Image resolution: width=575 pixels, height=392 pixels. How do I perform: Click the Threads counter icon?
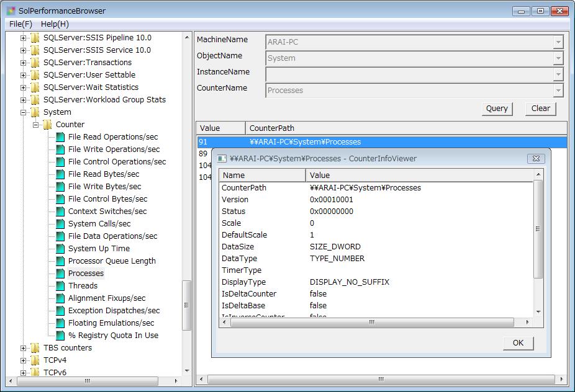pos(60,286)
